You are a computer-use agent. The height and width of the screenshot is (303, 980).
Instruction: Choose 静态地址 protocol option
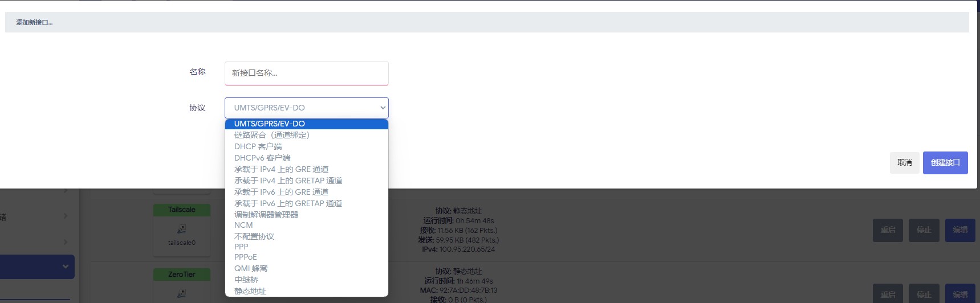[307, 291]
